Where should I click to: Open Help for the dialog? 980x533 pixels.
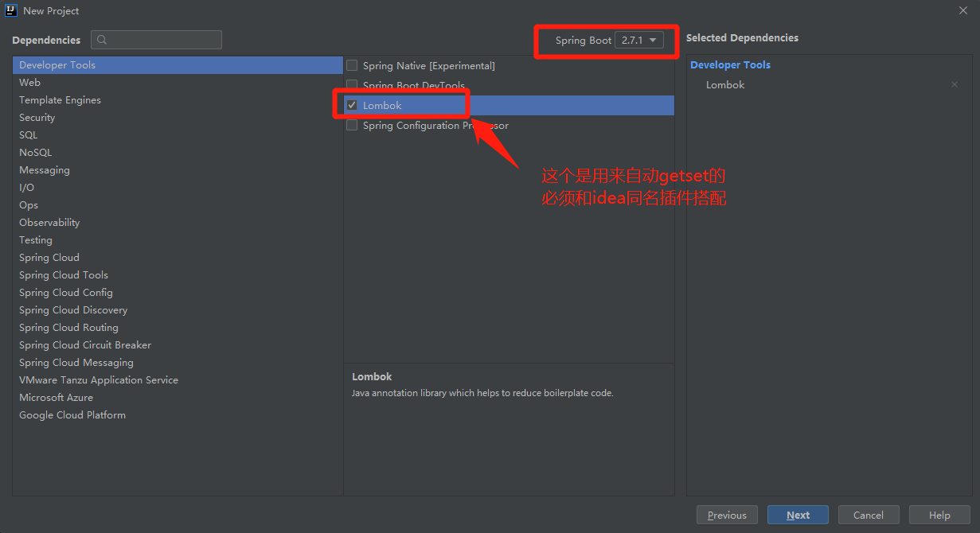click(939, 515)
